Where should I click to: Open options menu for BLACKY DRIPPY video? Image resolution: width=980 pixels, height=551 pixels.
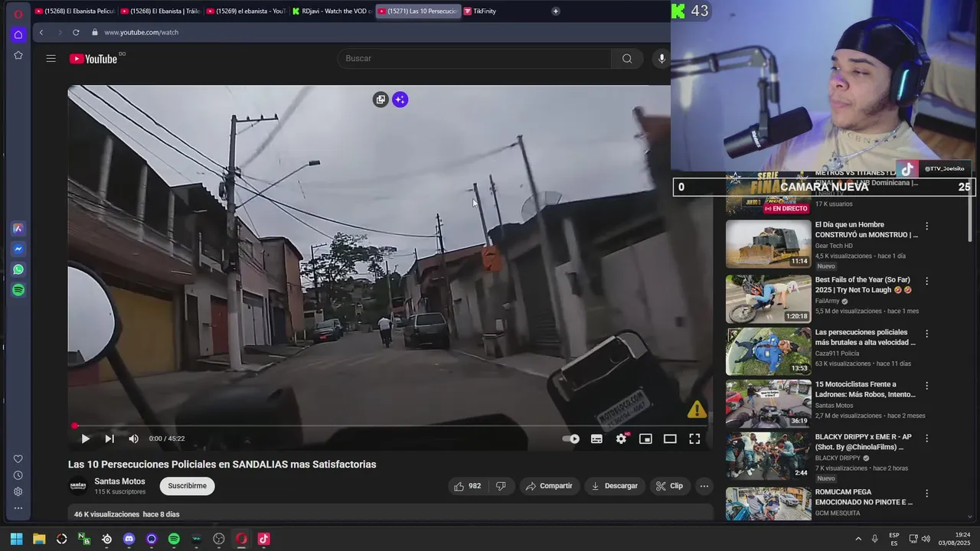pos(927,439)
